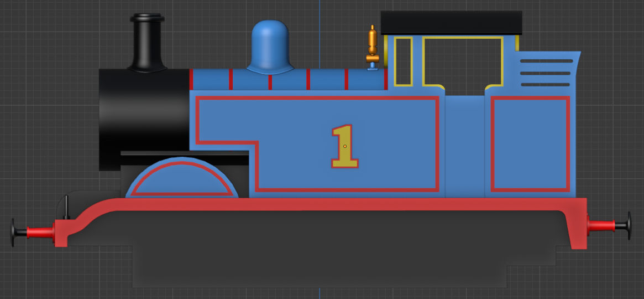Screen dimensions: 644x299
Task: Click the blue semicircular wheel splasher
Action: coord(182,178)
